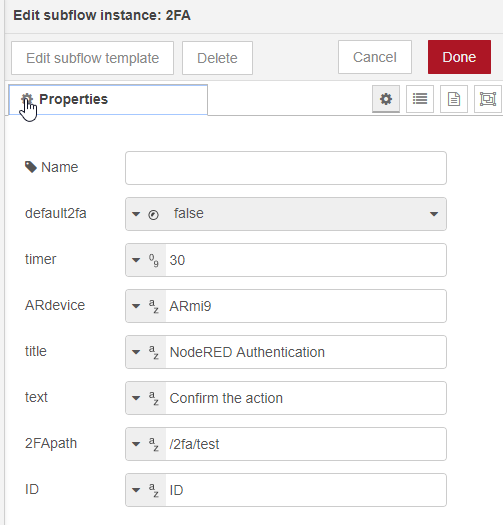This screenshot has width=503, height=525.
Task: Delete the subflow instance
Action: click(217, 58)
